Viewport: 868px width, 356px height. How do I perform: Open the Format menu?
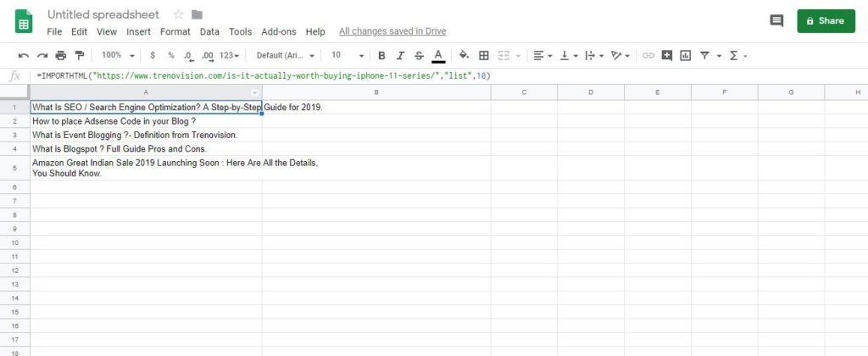175,31
